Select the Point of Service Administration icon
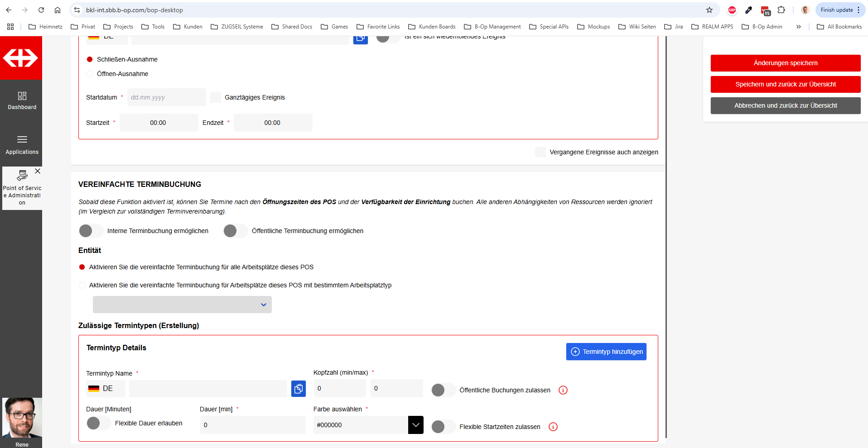The width and height of the screenshot is (868, 448). pos(22,175)
